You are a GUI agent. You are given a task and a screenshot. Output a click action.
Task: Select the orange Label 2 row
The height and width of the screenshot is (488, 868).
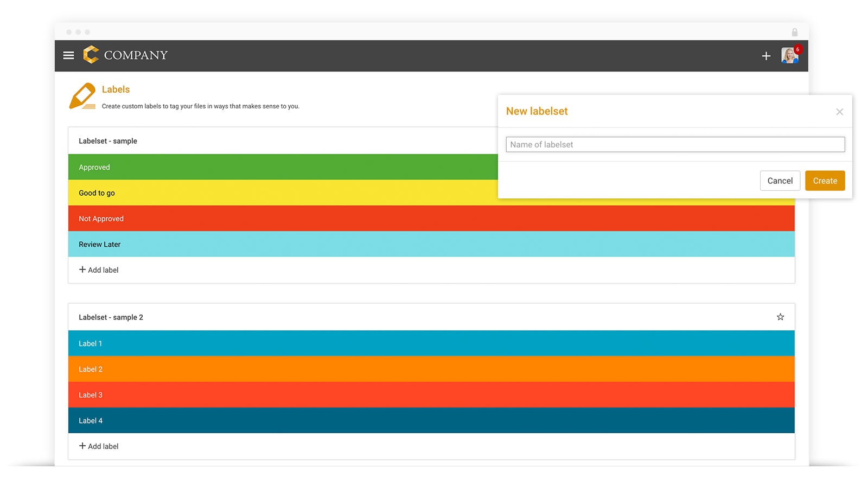[x=431, y=369]
